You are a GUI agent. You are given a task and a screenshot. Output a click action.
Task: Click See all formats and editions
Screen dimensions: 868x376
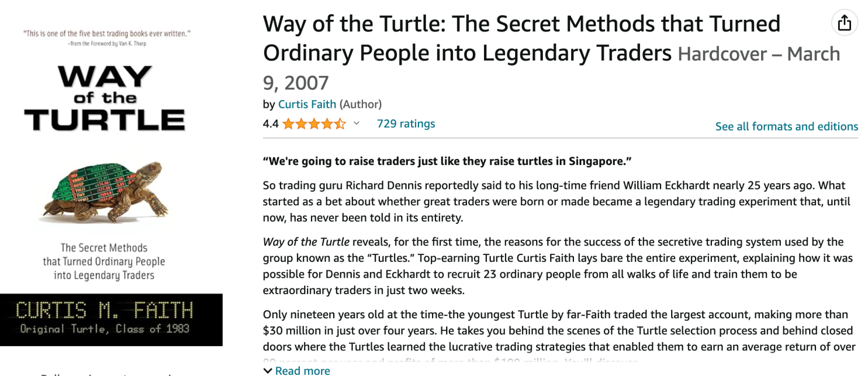point(786,126)
